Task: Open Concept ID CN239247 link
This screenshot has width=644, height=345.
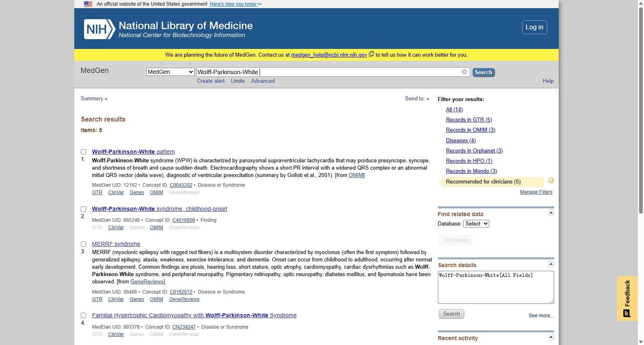Action: point(184,327)
